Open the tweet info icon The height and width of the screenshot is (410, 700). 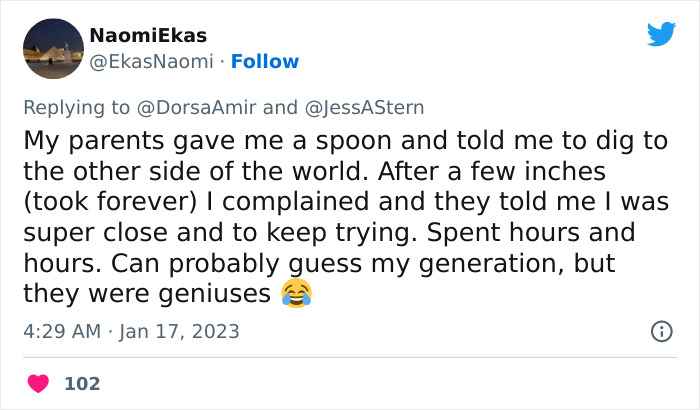pos(661,331)
